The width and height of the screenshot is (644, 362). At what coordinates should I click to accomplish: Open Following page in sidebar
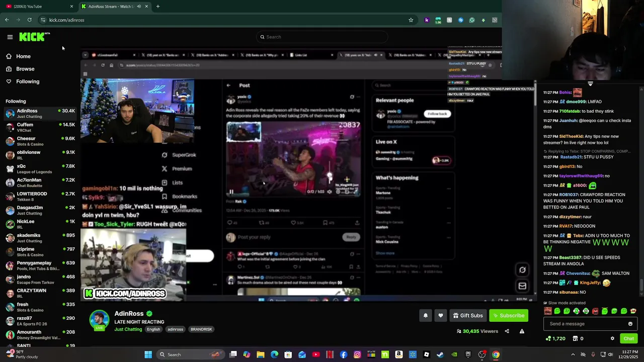click(x=28, y=81)
